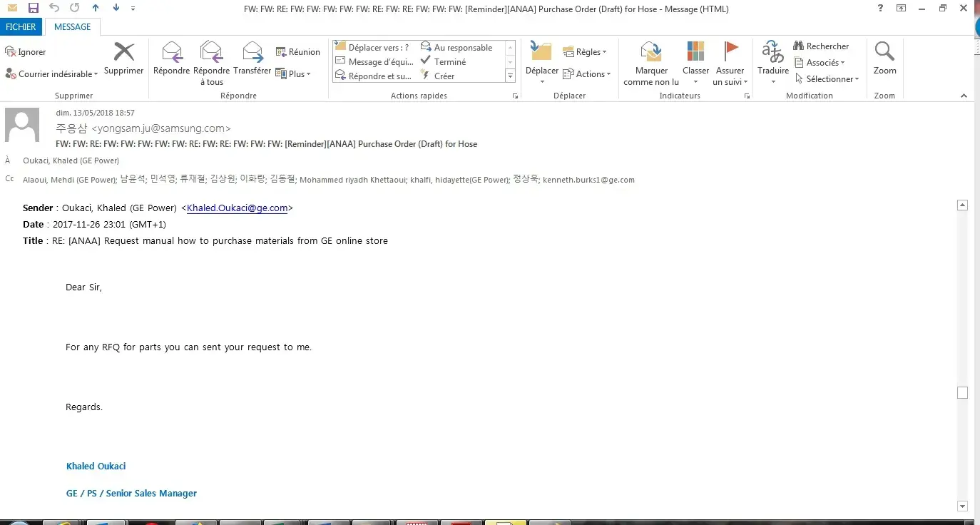Viewport: 980px width, 525px height.
Task: Show the next row of quick actions
Action: tap(510, 62)
